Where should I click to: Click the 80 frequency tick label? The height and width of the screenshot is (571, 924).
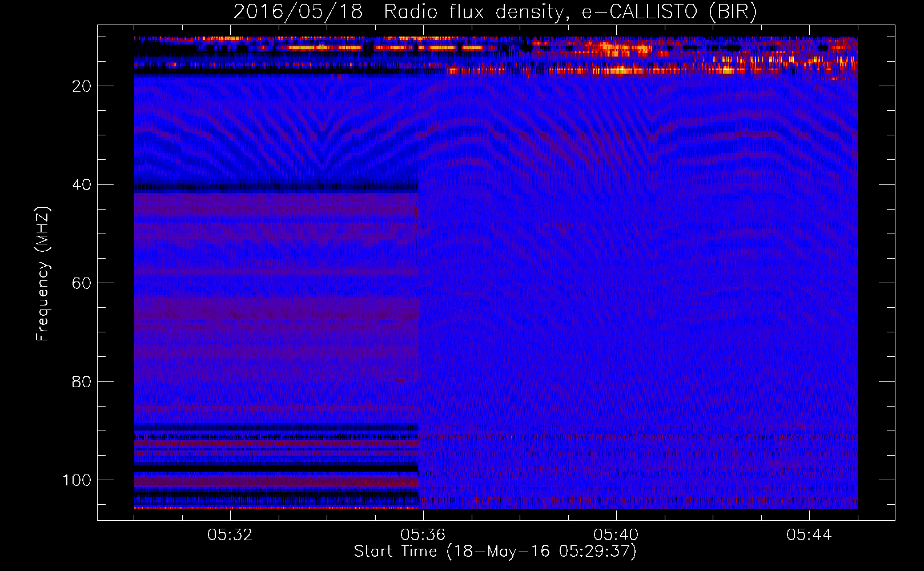coord(82,382)
